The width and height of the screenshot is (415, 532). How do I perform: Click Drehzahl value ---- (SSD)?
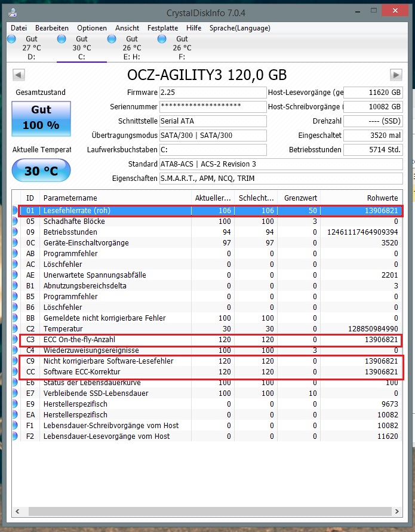click(x=373, y=121)
